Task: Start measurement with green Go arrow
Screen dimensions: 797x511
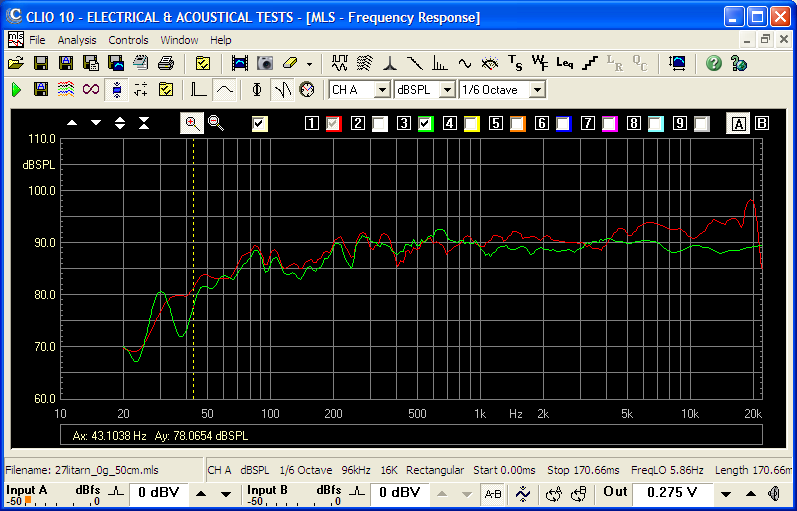Action: 16,90
